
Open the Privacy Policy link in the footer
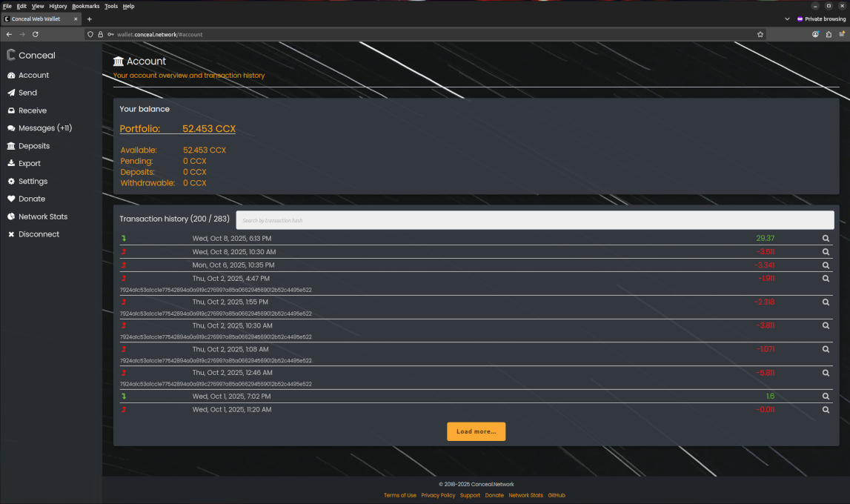point(438,495)
